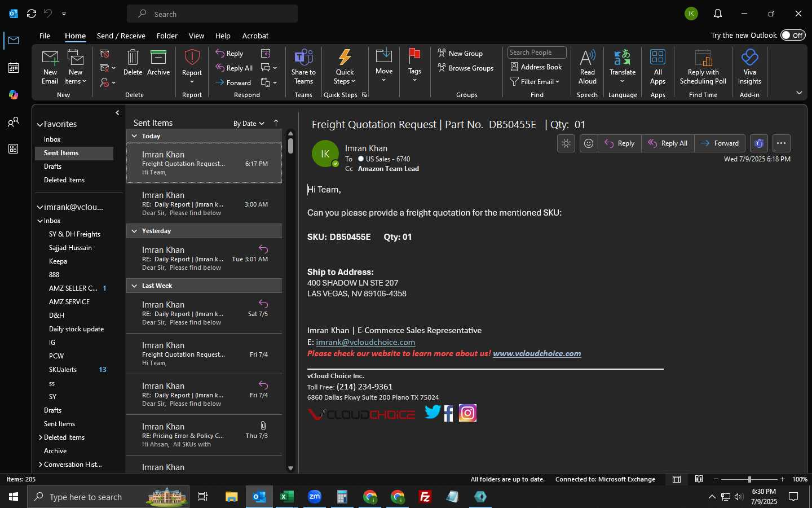Switch to Folder tab

tap(167, 36)
